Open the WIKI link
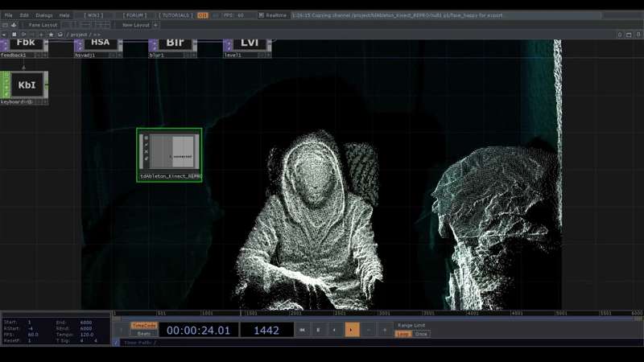 pos(93,15)
